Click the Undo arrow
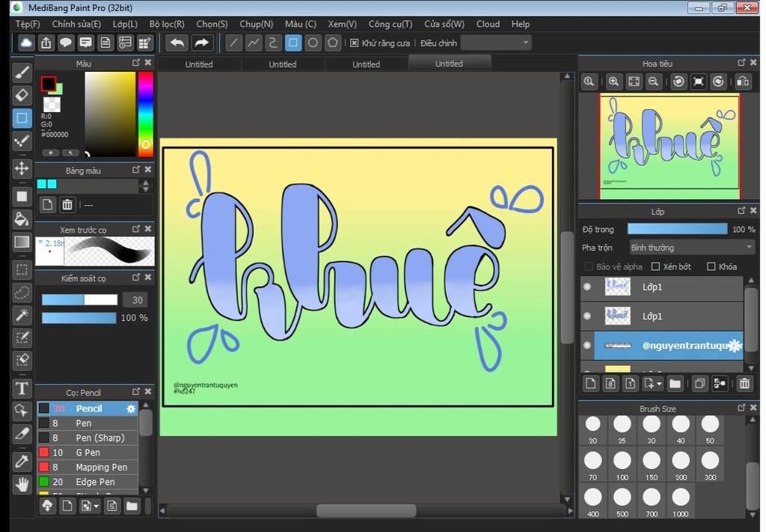This screenshot has height=532, width=766. pos(177,43)
